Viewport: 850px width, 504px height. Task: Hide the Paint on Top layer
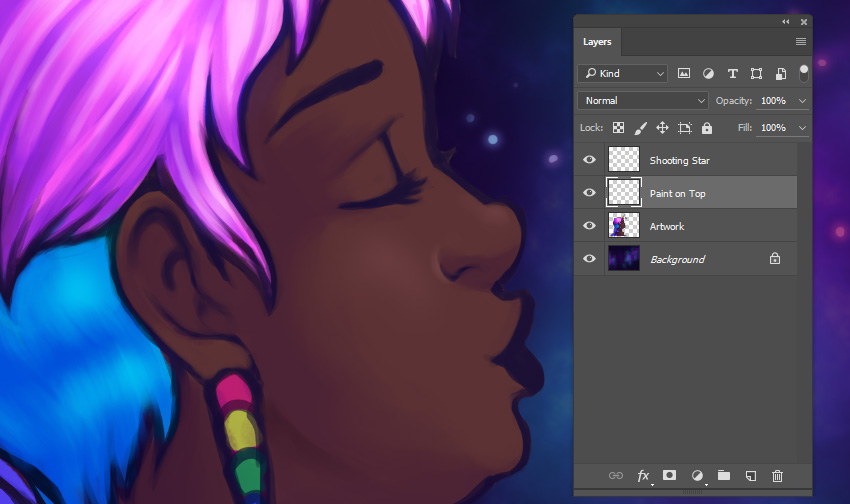(x=589, y=192)
